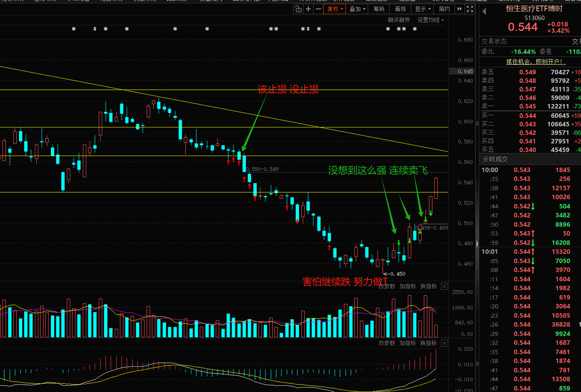This screenshot has height=392, width=581.
Task: Open the 显示 display dropdown
Action: pos(423,9)
